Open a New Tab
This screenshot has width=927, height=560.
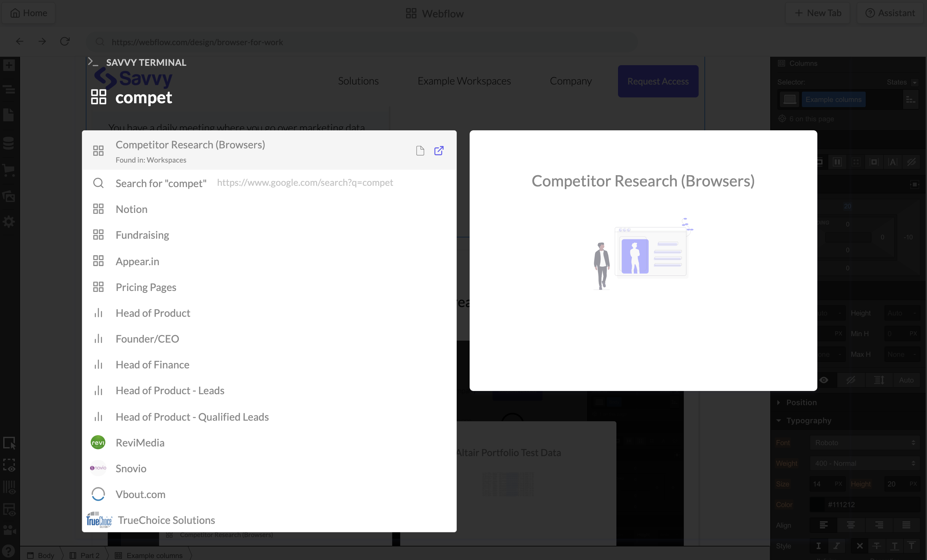(818, 13)
